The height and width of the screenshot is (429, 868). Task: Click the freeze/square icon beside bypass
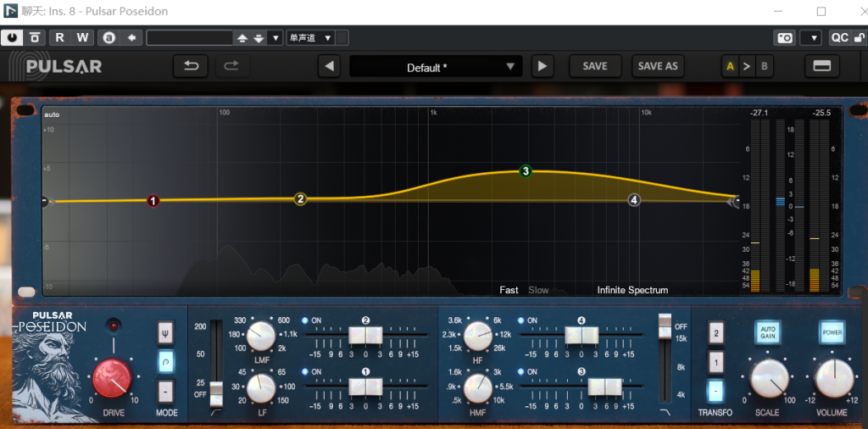[x=34, y=37]
